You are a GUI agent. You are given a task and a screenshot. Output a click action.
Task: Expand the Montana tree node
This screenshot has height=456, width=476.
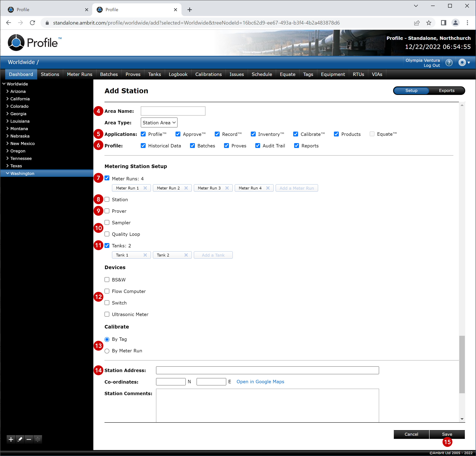[x=7, y=128]
